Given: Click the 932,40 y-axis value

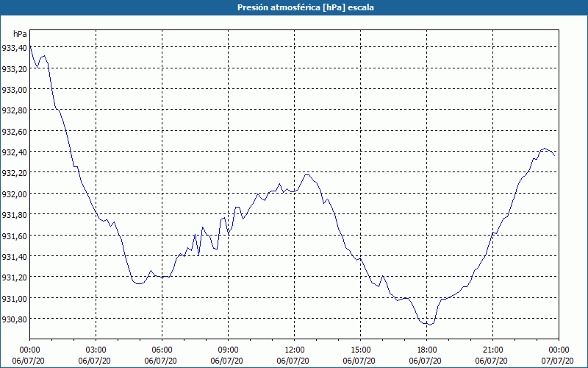Looking at the screenshot, I should [x=14, y=152].
